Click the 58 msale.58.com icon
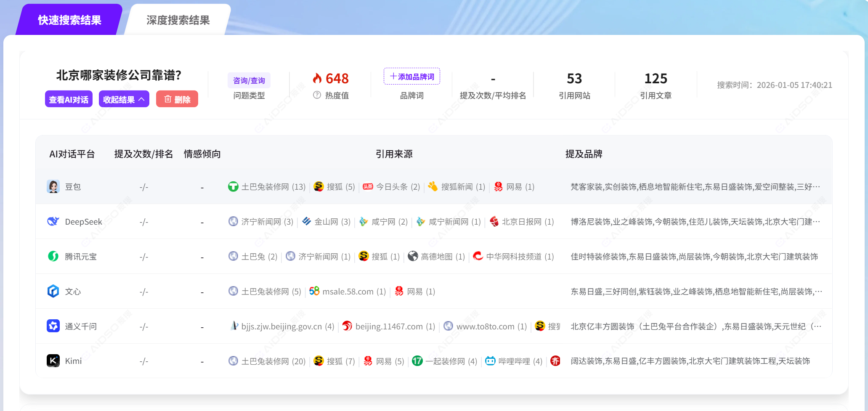This screenshot has width=868, height=411. coord(314,291)
